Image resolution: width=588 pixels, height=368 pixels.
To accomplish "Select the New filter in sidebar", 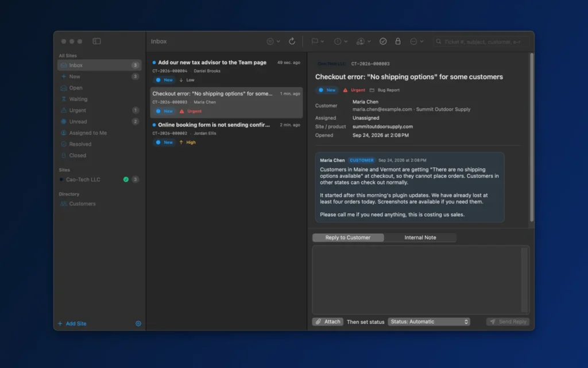I will pyautogui.click(x=99, y=76).
